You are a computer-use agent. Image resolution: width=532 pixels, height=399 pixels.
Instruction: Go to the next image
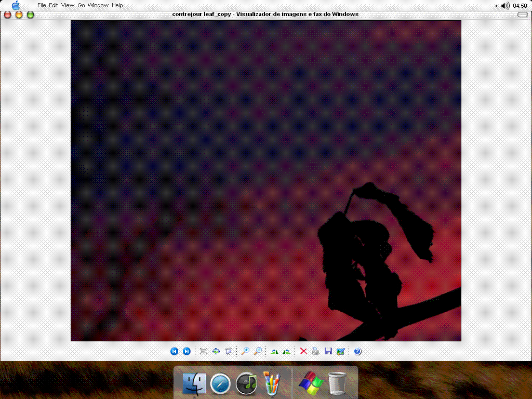(187, 351)
